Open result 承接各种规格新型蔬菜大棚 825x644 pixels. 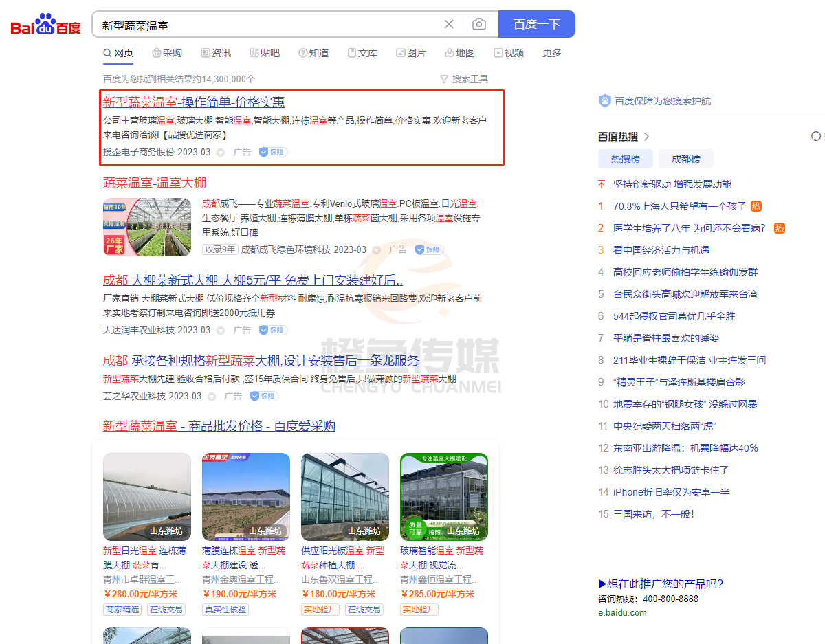click(x=261, y=361)
